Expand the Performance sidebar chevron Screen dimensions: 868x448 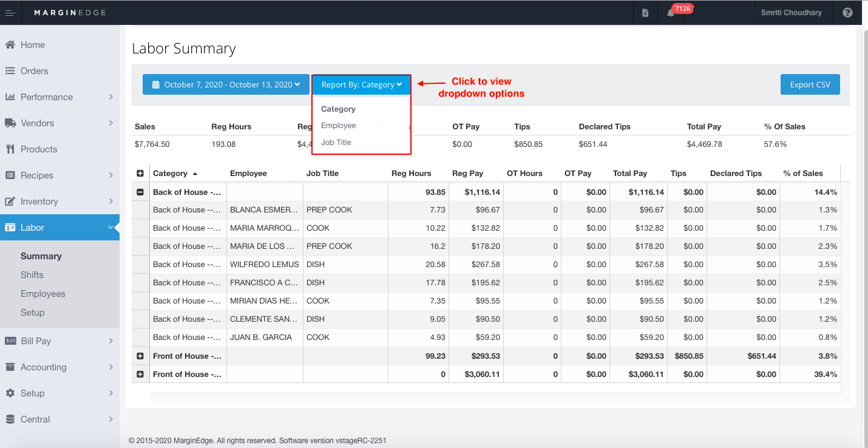click(x=111, y=97)
